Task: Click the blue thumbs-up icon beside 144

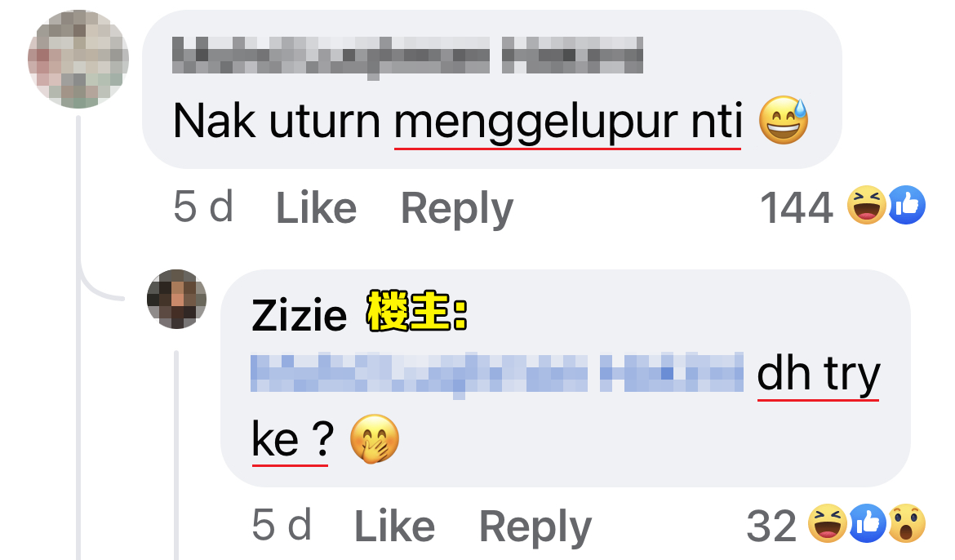Action: (x=906, y=206)
